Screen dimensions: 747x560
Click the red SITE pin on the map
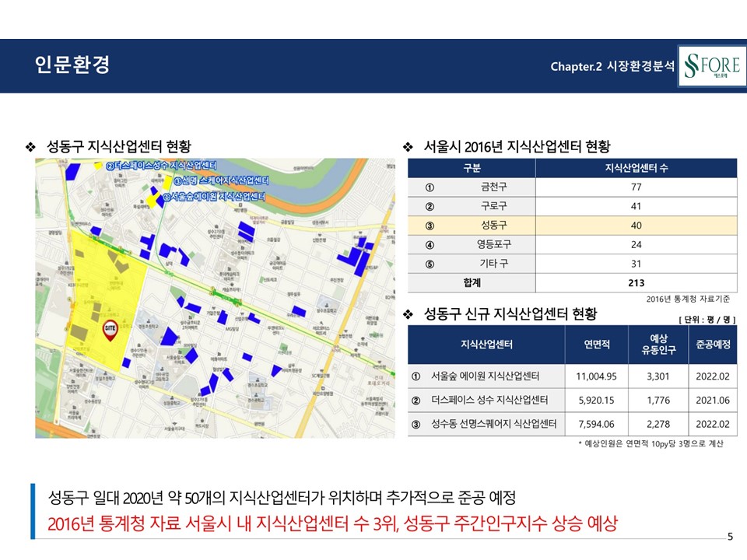(110, 331)
